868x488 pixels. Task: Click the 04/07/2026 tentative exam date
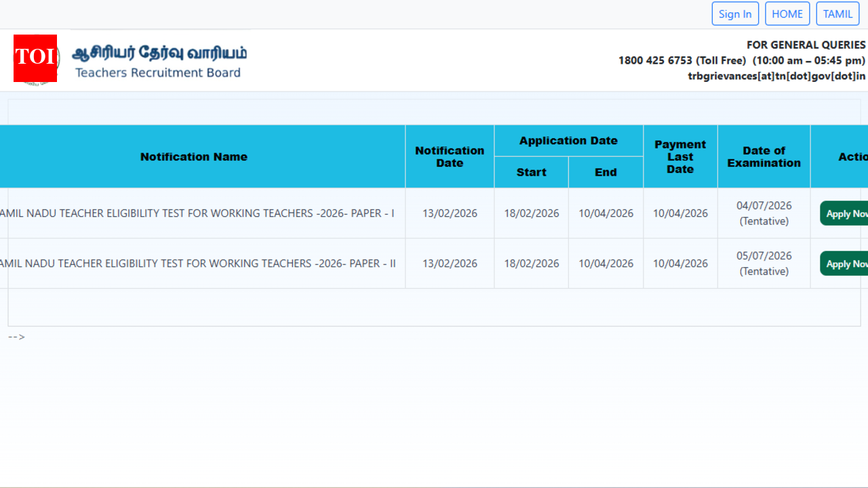pos(764,213)
